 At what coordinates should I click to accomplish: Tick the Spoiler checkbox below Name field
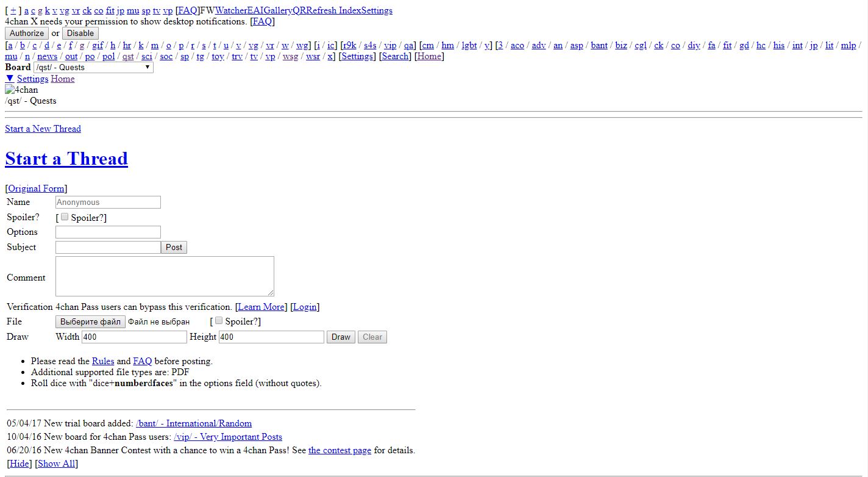point(65,217)
